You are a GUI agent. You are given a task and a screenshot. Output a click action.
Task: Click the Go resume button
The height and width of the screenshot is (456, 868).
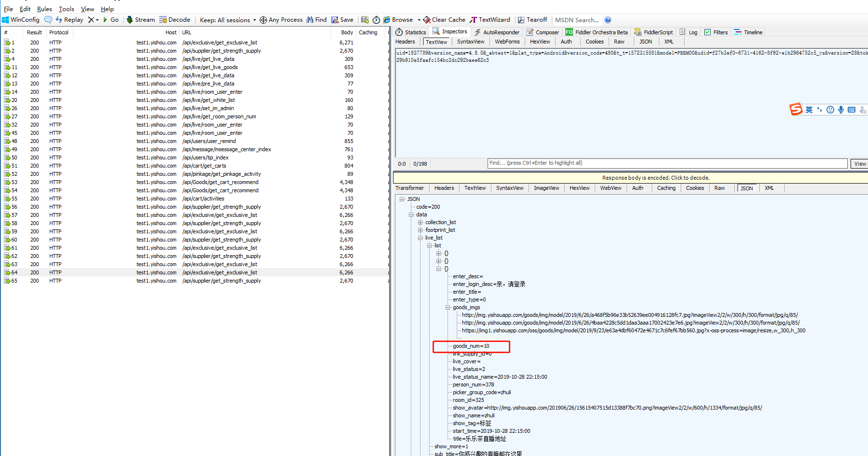[111, 20]
